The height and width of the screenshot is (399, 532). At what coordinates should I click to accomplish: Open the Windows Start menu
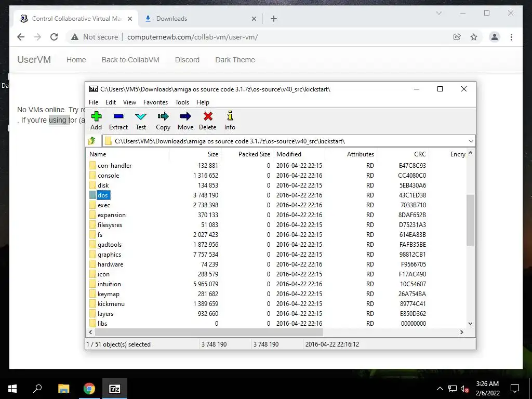pos(12,389)
